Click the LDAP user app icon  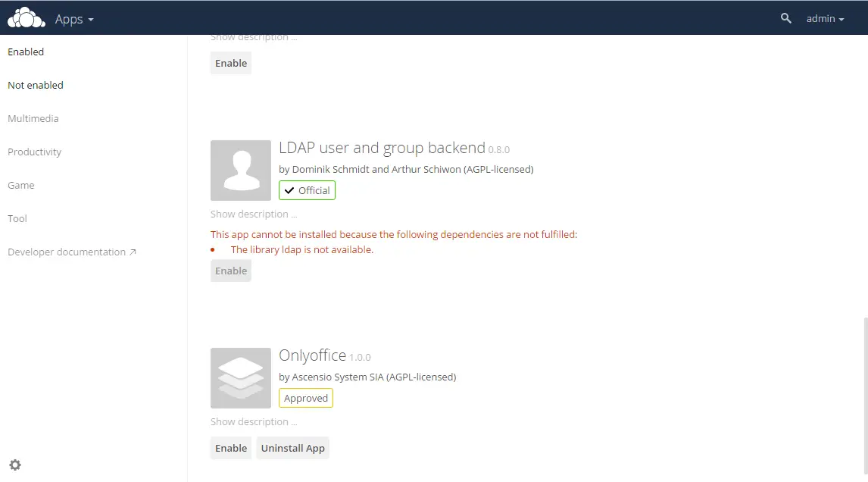241,170
